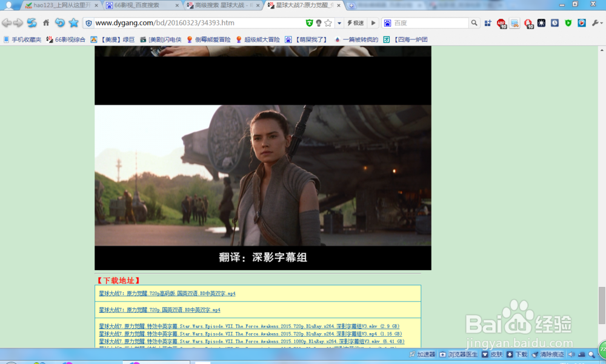Download the 720p BluRay mkv (2.9 GB) link
Screen dimensions: 606x364
[249, 326]
